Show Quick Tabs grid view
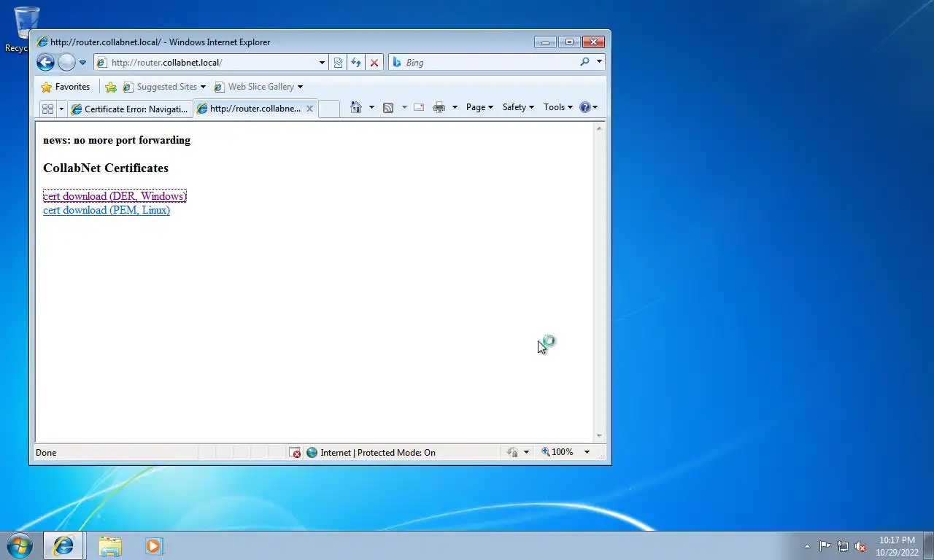 pos(47,109)
